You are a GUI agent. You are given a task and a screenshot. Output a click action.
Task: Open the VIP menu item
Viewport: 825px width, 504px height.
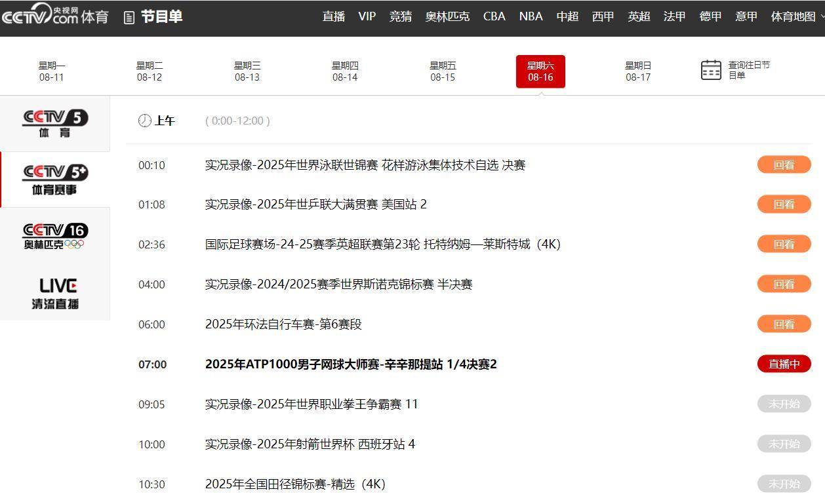coord(367,16)
